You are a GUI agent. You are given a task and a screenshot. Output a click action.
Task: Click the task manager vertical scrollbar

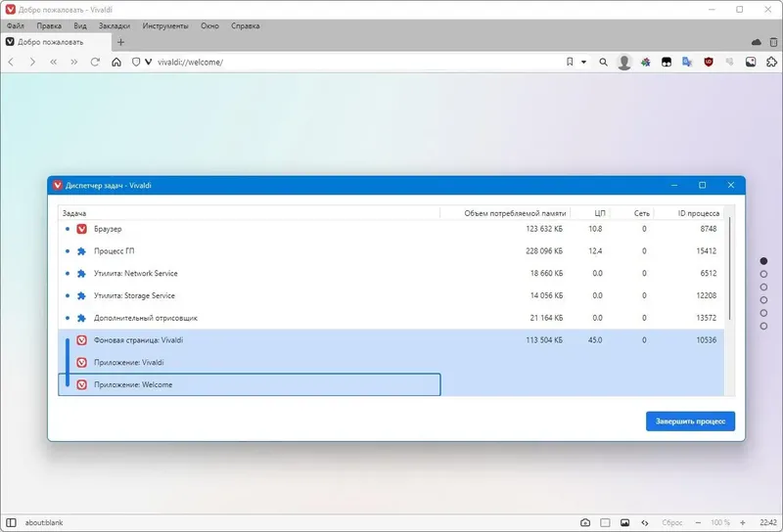tap(729, 269)
